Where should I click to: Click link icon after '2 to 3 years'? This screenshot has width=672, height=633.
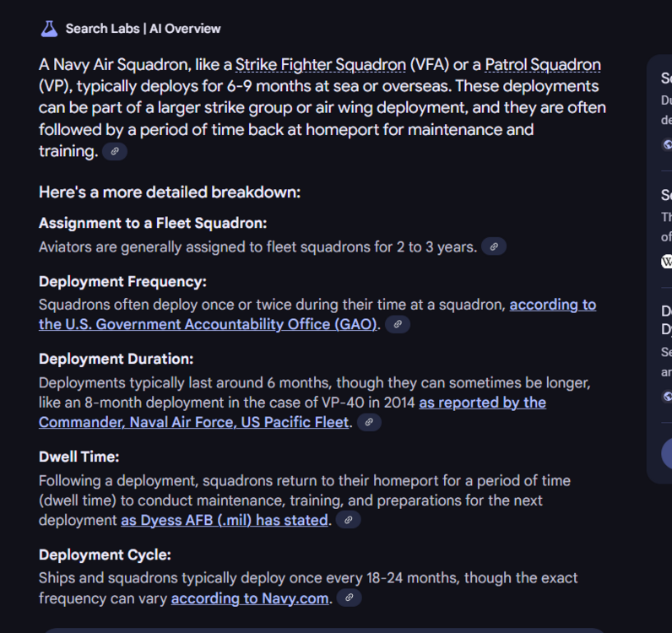(x=494, y=246)
